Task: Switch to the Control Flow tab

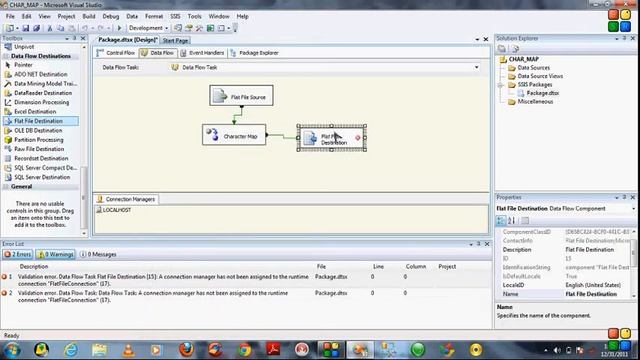Action: click(x=116, y=53)
